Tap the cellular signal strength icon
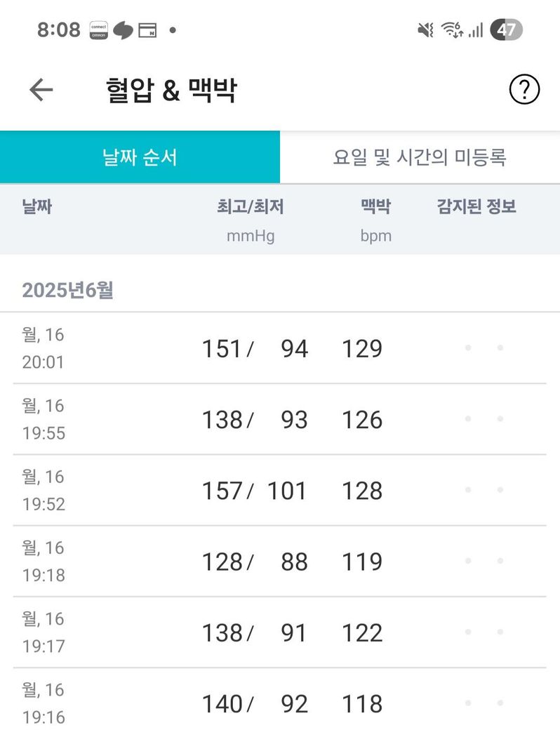560x730 pixels. (x=476, y=30)
